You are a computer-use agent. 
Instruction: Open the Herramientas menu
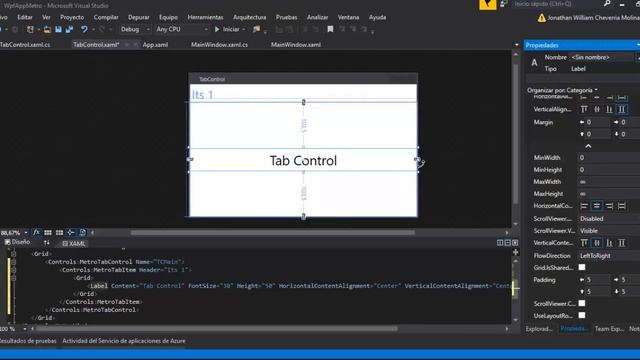pos(205,17)
